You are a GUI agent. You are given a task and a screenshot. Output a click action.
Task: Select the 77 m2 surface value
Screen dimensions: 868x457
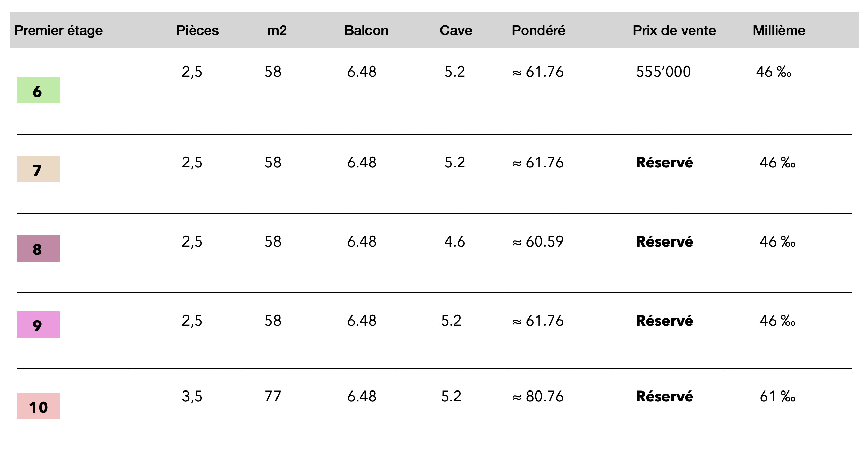[273, 397]
